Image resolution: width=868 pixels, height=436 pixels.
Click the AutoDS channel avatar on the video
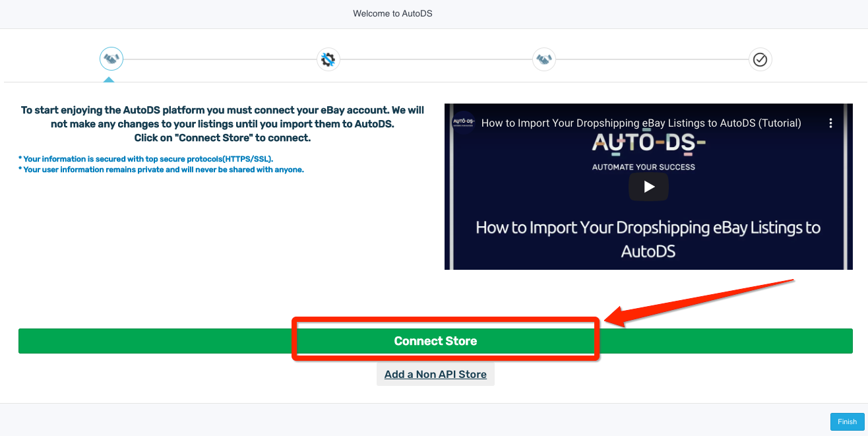pyautogui.click(x=463, y=123)
